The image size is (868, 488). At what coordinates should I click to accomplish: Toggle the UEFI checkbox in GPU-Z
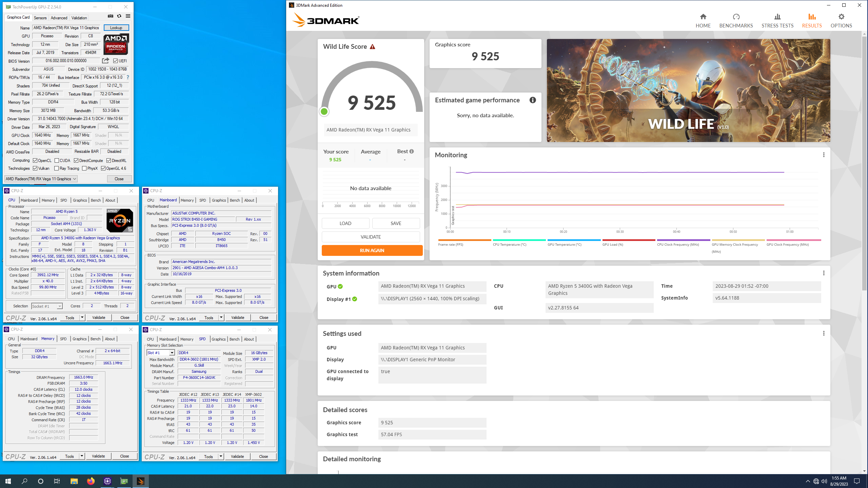[116, 61]
